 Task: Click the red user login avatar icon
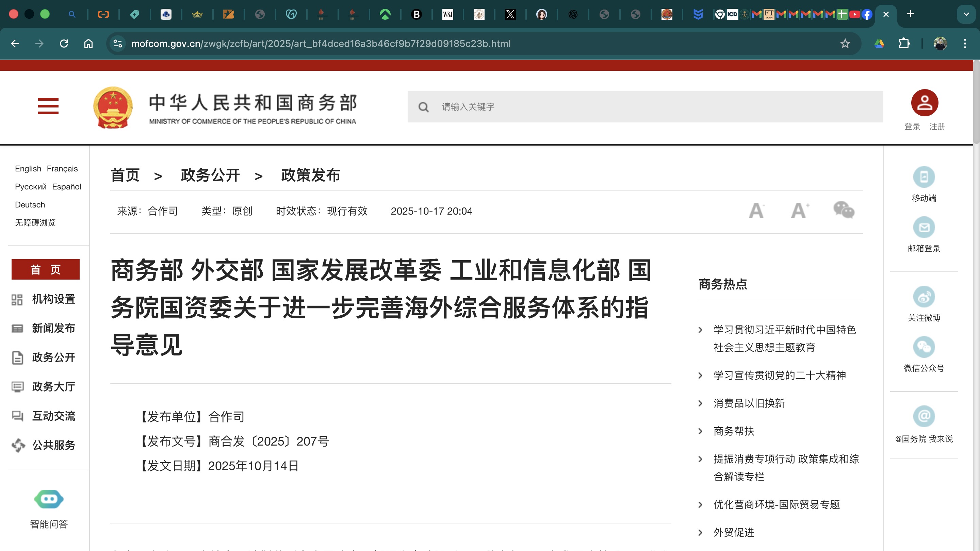click(924, 103)
